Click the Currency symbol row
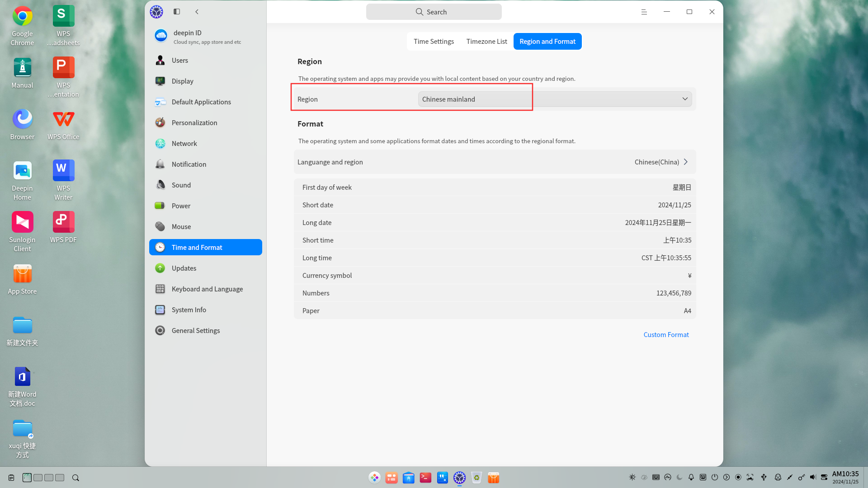Viewport: 868px width, 488px height. click(x=495, y=275)
